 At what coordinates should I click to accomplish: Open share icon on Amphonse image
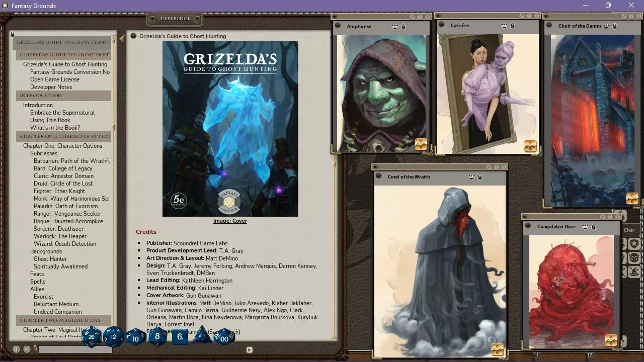pyautogui.click(x=395, y=27)
